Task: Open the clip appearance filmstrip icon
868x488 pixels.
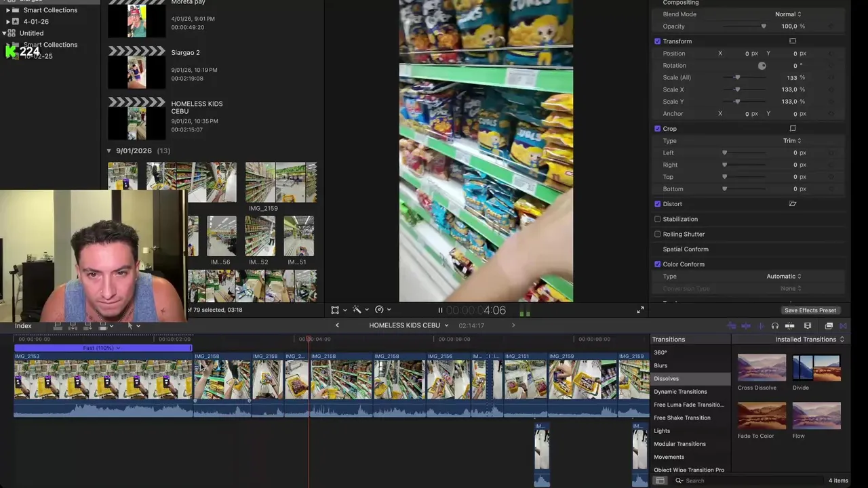Action: click(808, 326)
